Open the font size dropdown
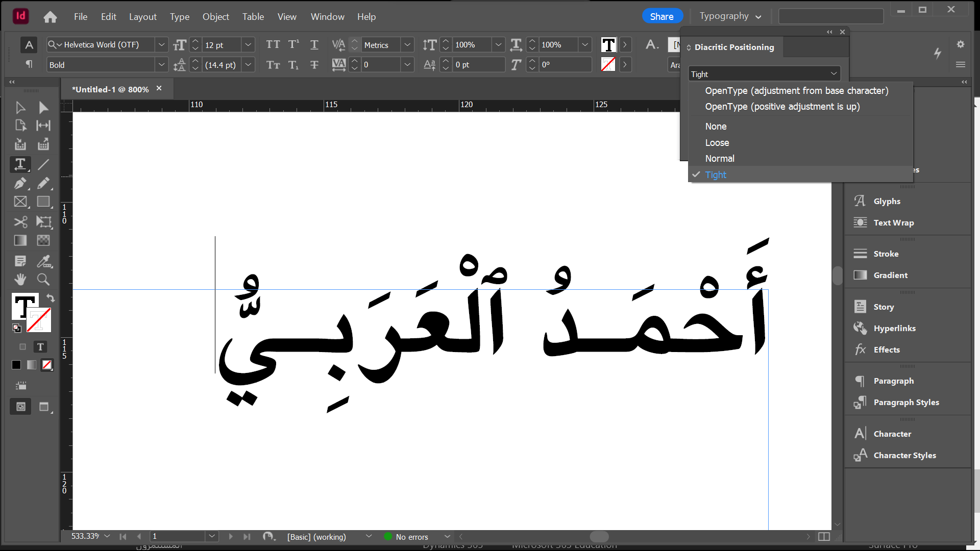This screenshot has height=551, width=980. [x=248, y=45]
